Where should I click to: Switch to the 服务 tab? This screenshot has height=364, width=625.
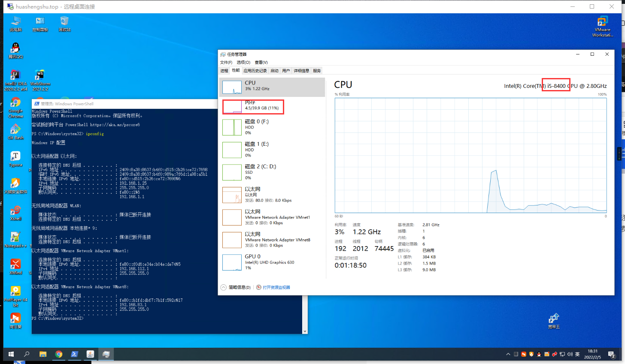(317, 71)
